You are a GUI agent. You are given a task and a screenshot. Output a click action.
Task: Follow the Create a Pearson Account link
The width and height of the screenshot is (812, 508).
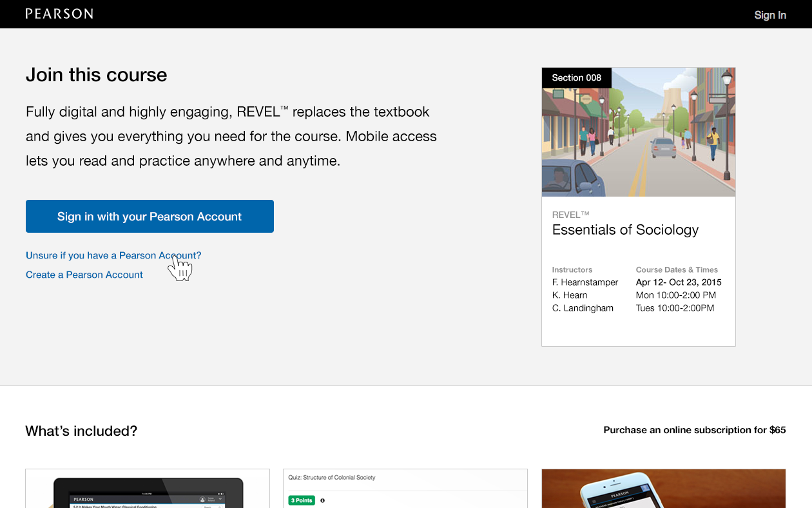click(84, 275)
